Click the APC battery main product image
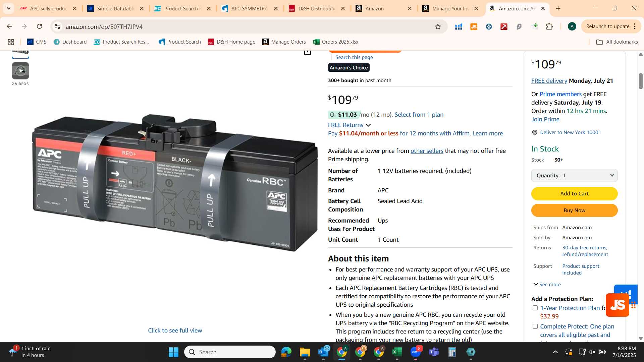The width and height of the screenshot is (644, 362). click(175, 183)
